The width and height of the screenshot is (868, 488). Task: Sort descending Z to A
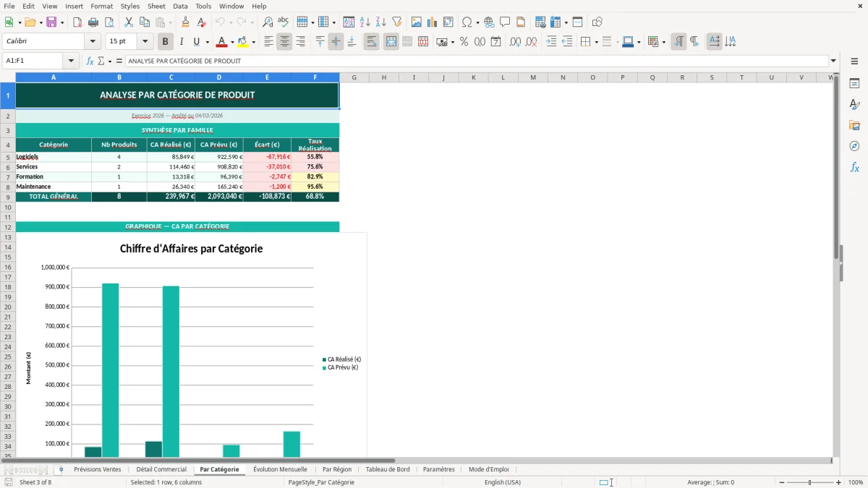(381, 22)
